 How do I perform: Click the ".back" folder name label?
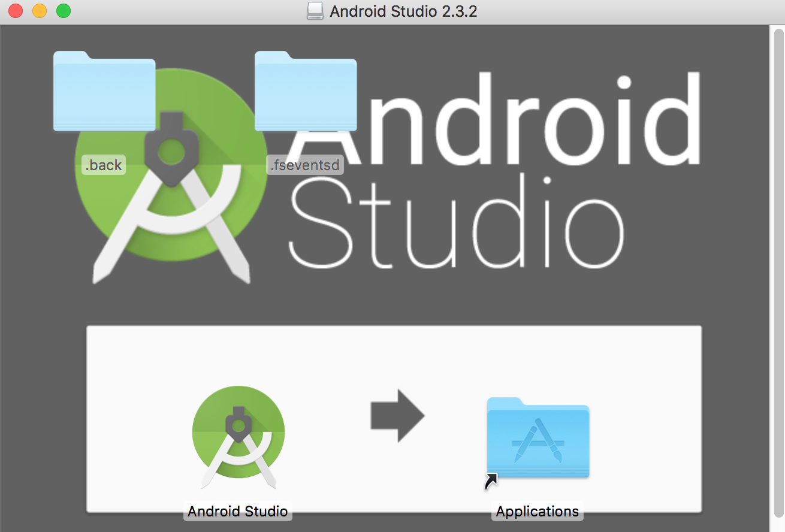104,165
